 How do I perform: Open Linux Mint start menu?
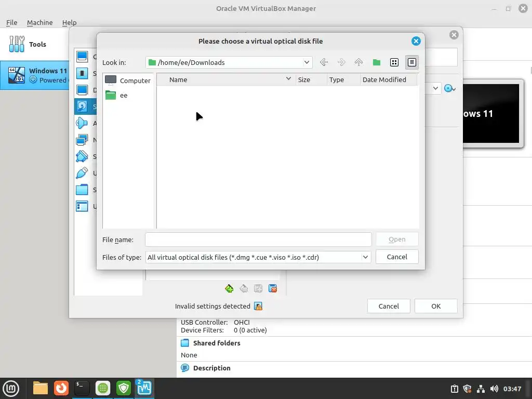[11, 389]
